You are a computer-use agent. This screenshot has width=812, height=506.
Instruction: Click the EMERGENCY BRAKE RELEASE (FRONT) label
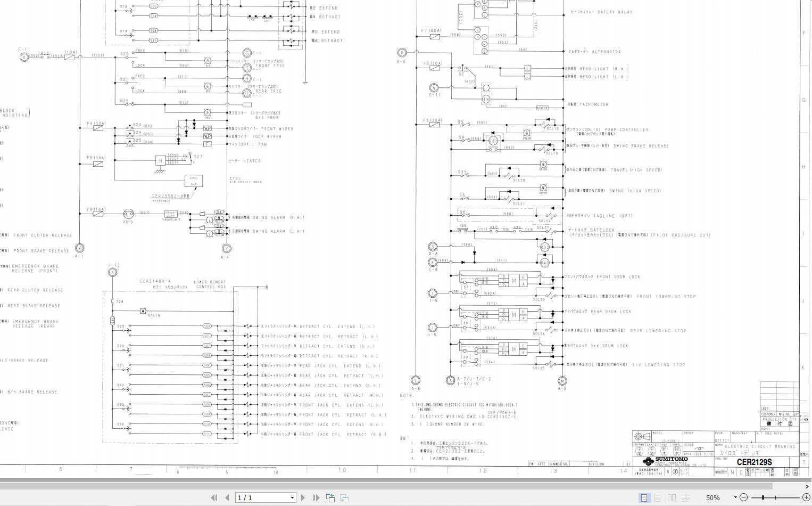[x=36, y=268]
